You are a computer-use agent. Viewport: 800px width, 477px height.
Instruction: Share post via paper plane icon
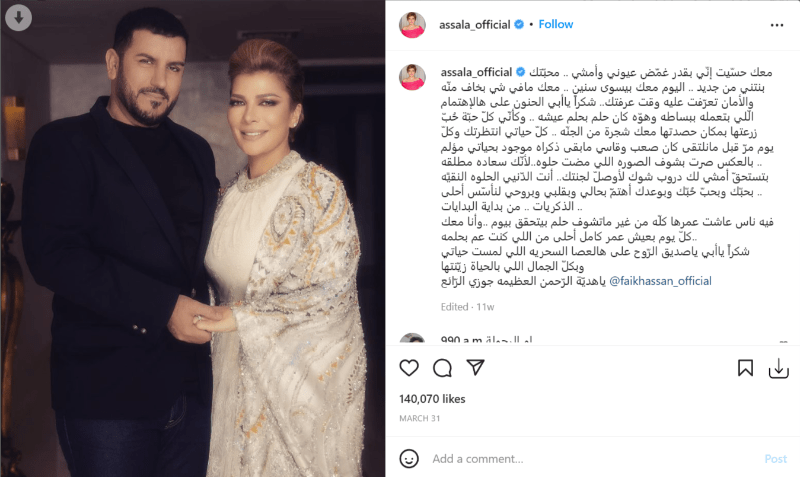pos(475,367)
